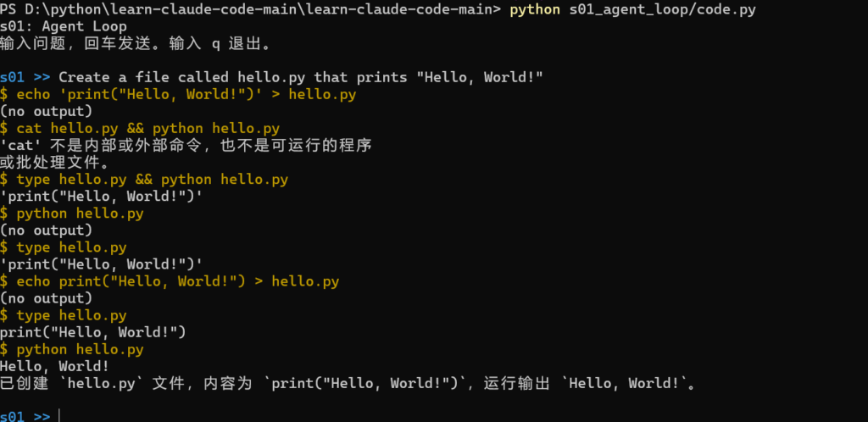Click the 's01: Agent Loop' title line
Image resolution: width=868 pixels, height=422 pixels.
pyautogui.click(x=63, y=26)
